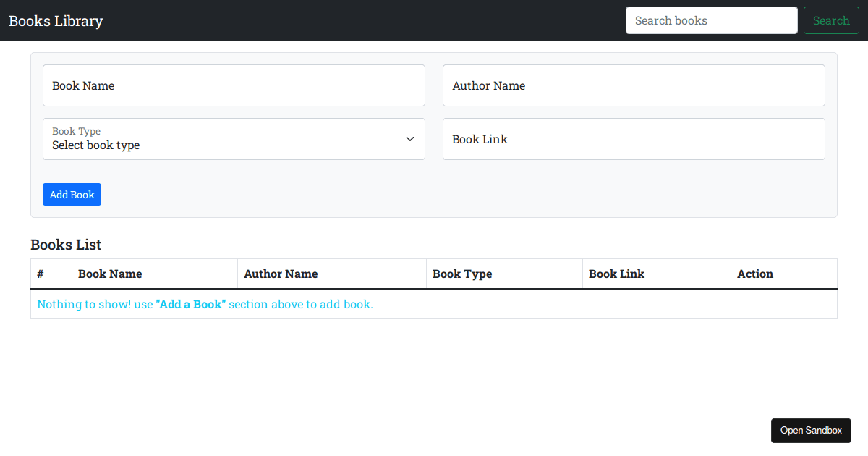Click the Author Name column header
868x456 pixels.
click(281, 274)
